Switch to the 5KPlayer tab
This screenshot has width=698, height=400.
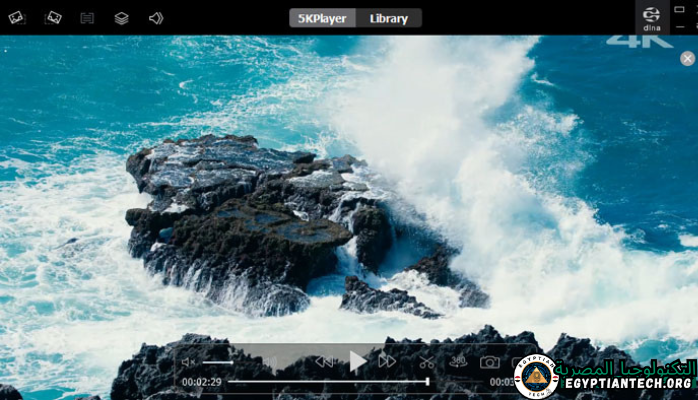tap(322, 18)
